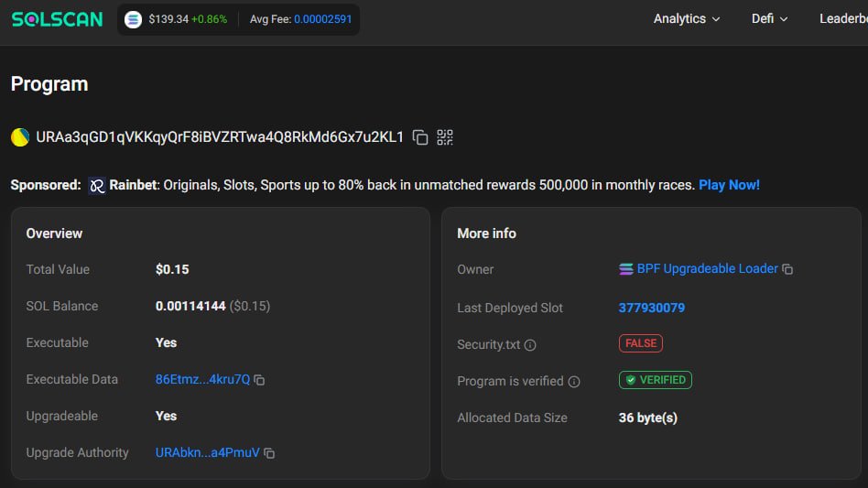868x488 pixels.
Task: Follow the Play Now! sponsored link
Action: click(729, 185)
